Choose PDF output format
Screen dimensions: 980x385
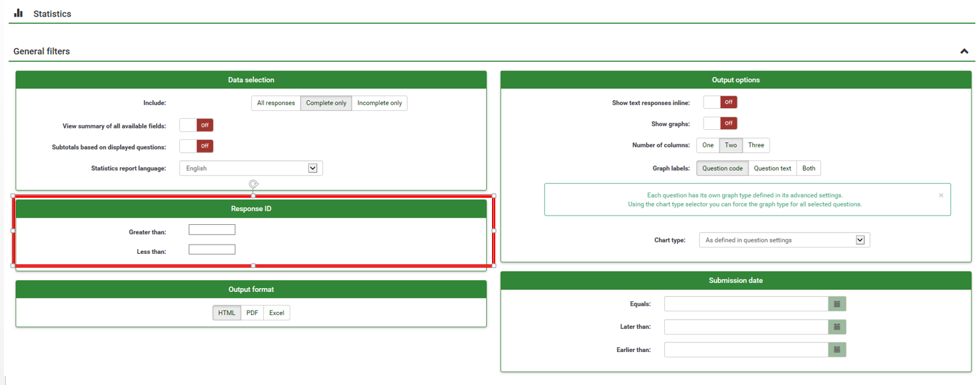[252, 312]
